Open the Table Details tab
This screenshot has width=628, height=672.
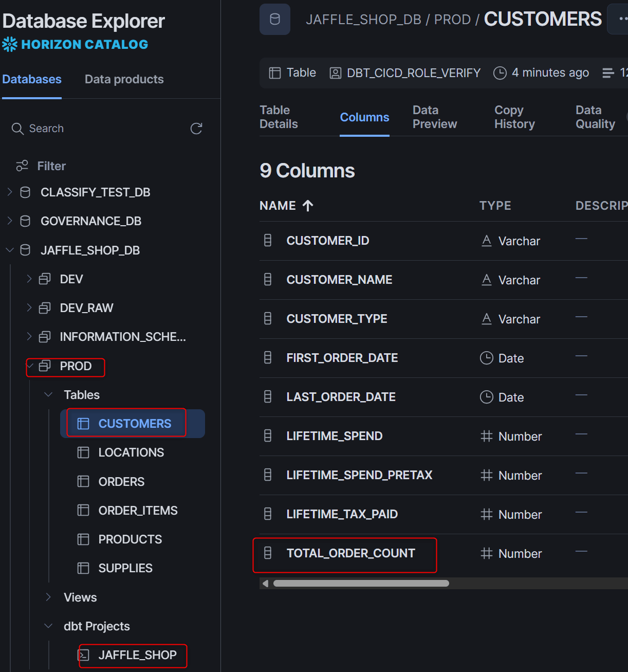(x=279, y=117)
